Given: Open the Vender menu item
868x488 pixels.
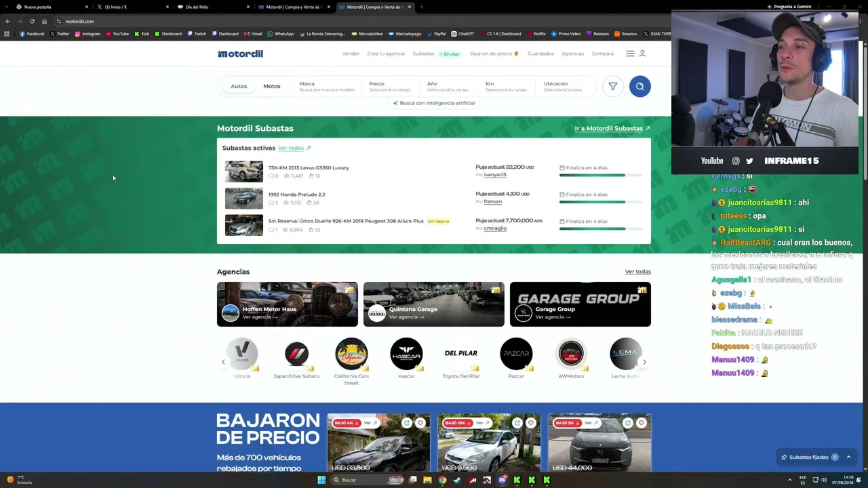Looking at the screenshot, I should [x=351, y=54].
